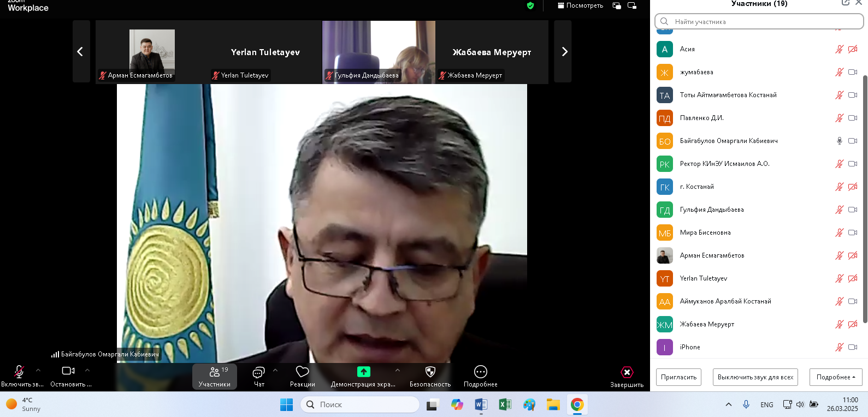Open the Chat panel icon

[x=258, y=373]
